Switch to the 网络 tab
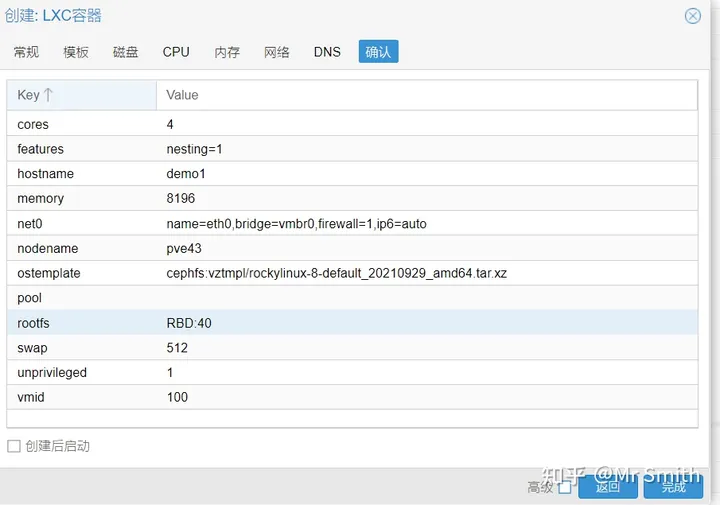Image resolution: width=720 pixels, height=505 pixels. coord(276,52)
